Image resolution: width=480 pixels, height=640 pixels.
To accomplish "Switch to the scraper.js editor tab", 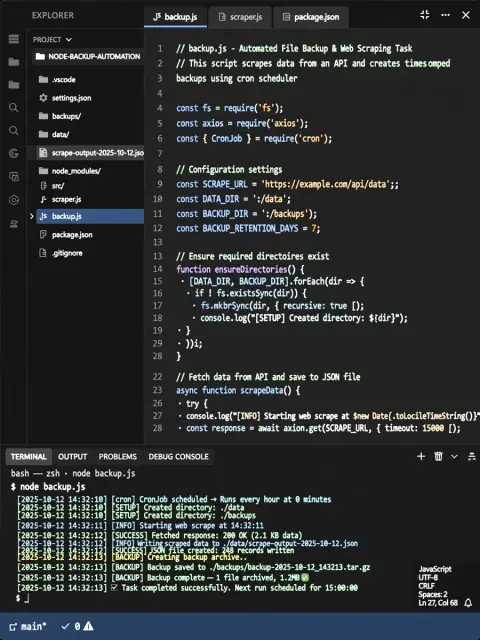I will [240, 17].
